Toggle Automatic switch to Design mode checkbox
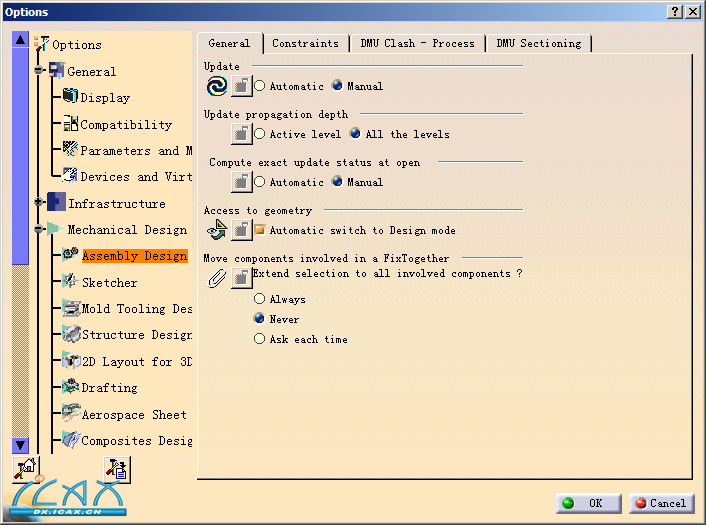 click(x=259, y=230)
